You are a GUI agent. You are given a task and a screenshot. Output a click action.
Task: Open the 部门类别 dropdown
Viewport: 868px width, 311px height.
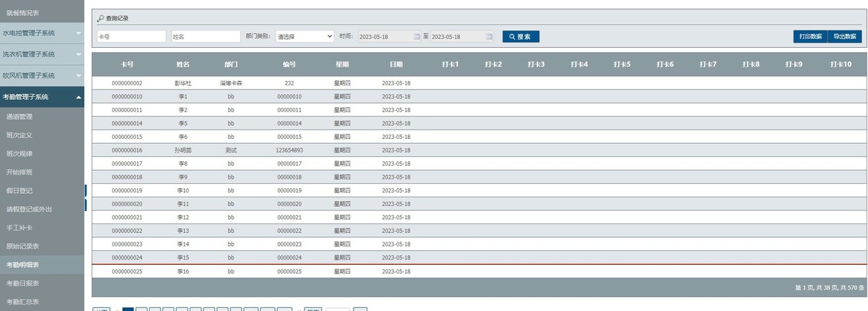305,36
